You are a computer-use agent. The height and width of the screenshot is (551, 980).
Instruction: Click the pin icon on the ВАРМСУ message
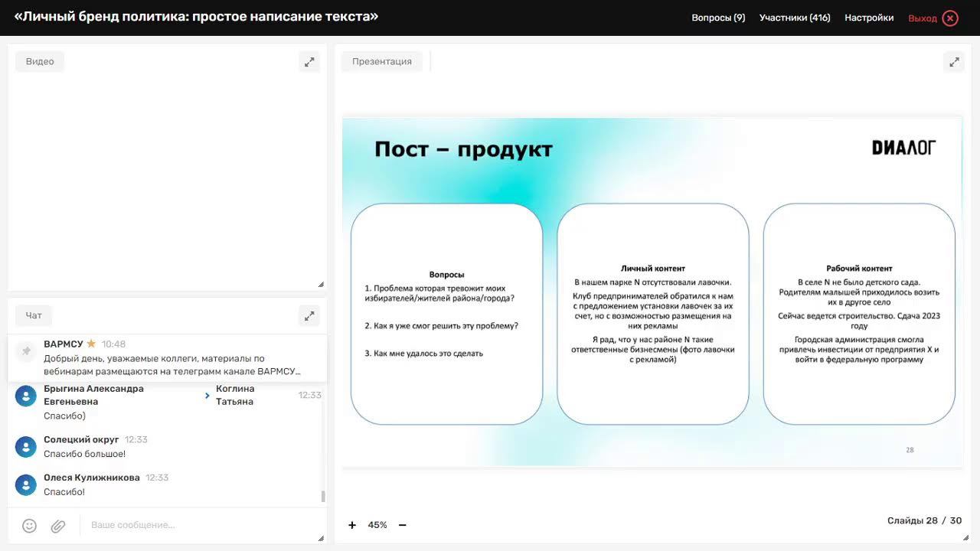(x=26, y=351)
